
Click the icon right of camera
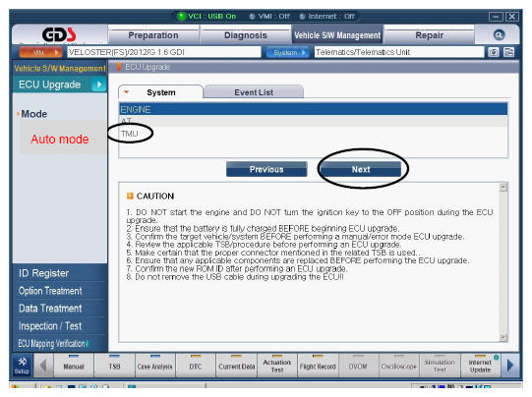point(508,52)
